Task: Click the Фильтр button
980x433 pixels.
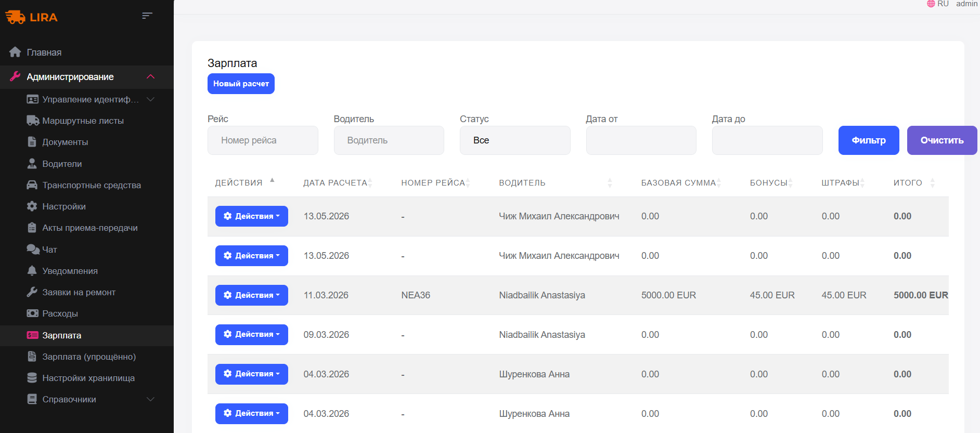Action: [x=869, y=140]
